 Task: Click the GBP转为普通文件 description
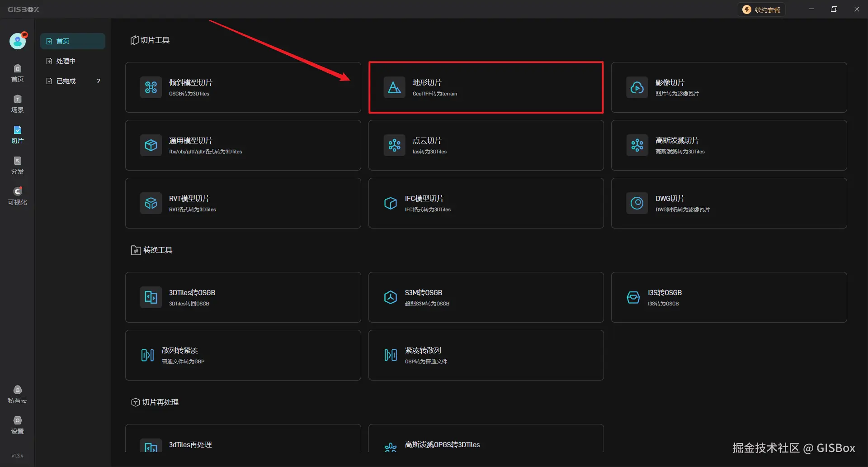[x=426, y=362]
